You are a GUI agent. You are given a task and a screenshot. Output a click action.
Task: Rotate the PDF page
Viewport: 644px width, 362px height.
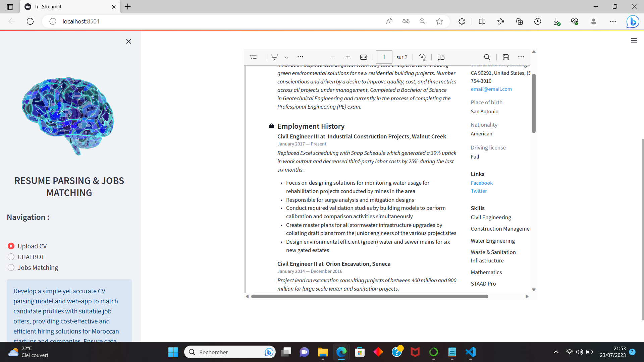coord(422,57)
